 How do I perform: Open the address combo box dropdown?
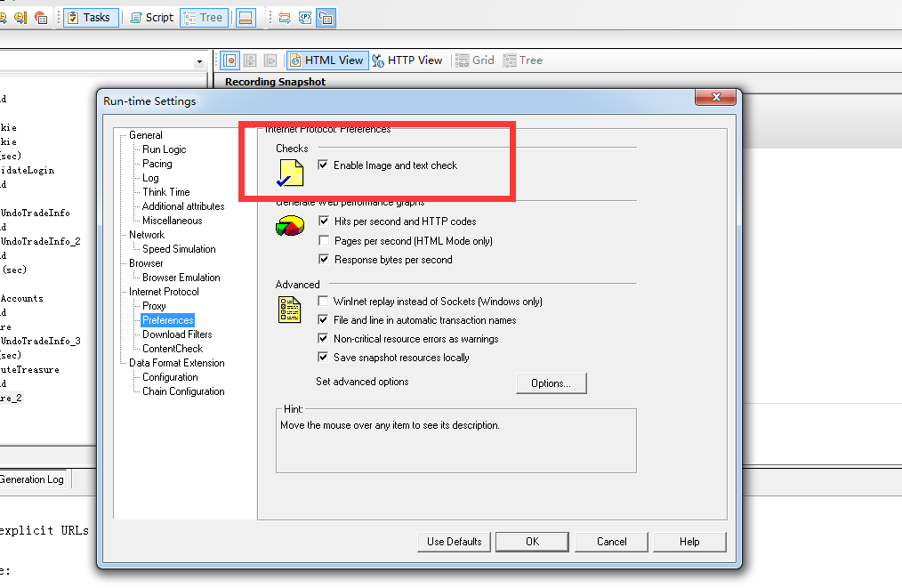tap(201, 60)
